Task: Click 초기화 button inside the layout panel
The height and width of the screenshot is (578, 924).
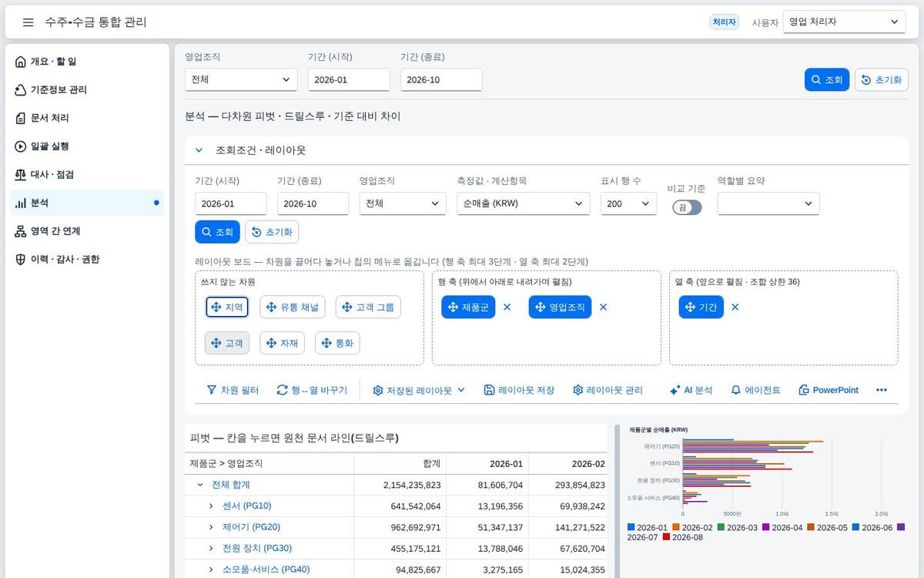Action: point(272,232)
